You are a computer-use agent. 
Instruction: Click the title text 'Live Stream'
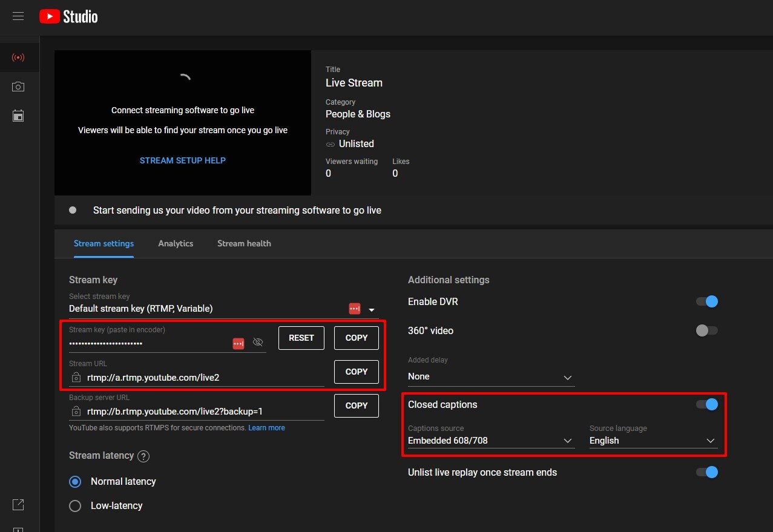354,83
